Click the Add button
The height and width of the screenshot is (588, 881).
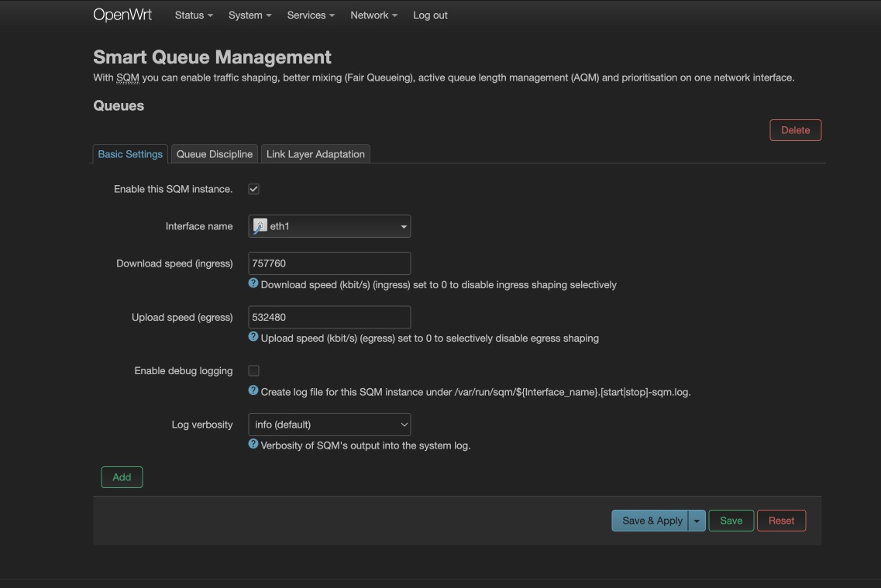click(x=122, y=477)
